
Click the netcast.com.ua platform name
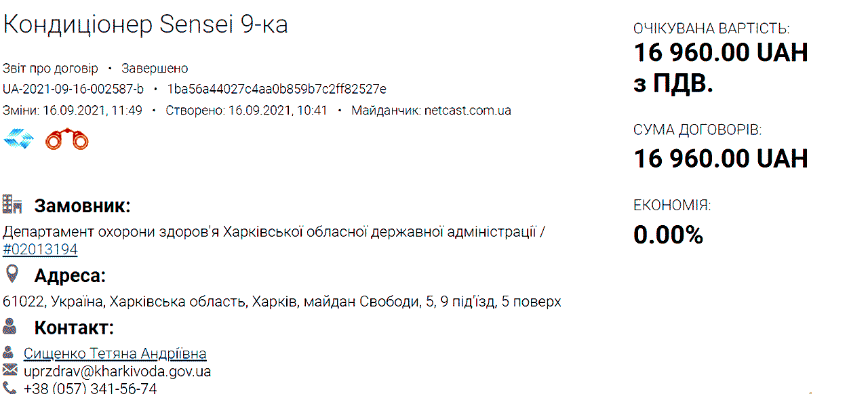tap(468, 110)
